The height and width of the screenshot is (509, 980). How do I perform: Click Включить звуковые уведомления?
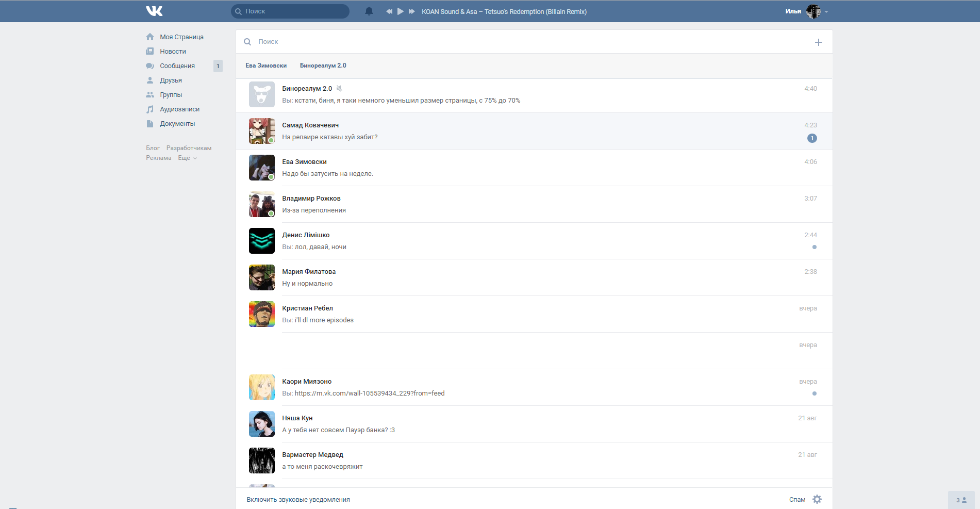pos(298,500)
